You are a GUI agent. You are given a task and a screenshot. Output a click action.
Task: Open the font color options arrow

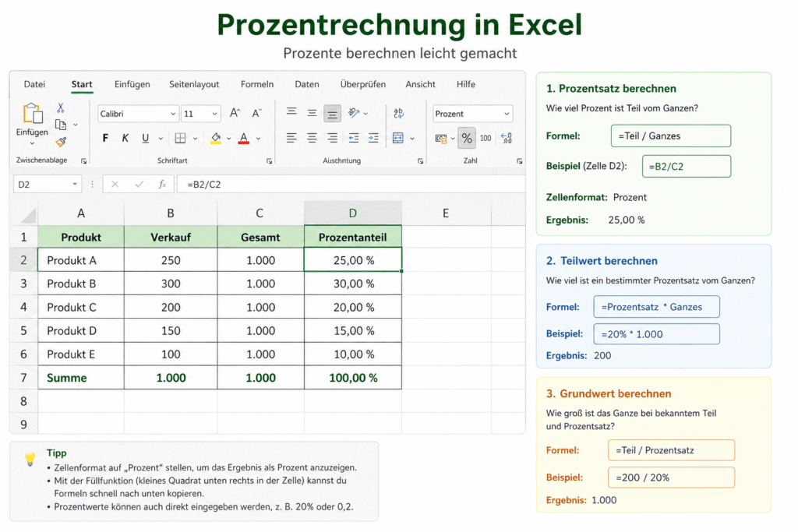click(259, 139)
